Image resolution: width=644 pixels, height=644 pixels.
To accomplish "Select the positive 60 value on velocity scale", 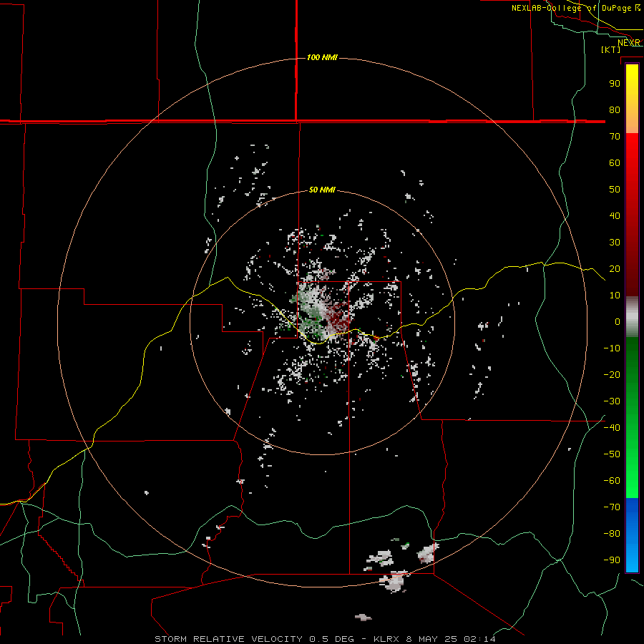I will click(615, 162).
